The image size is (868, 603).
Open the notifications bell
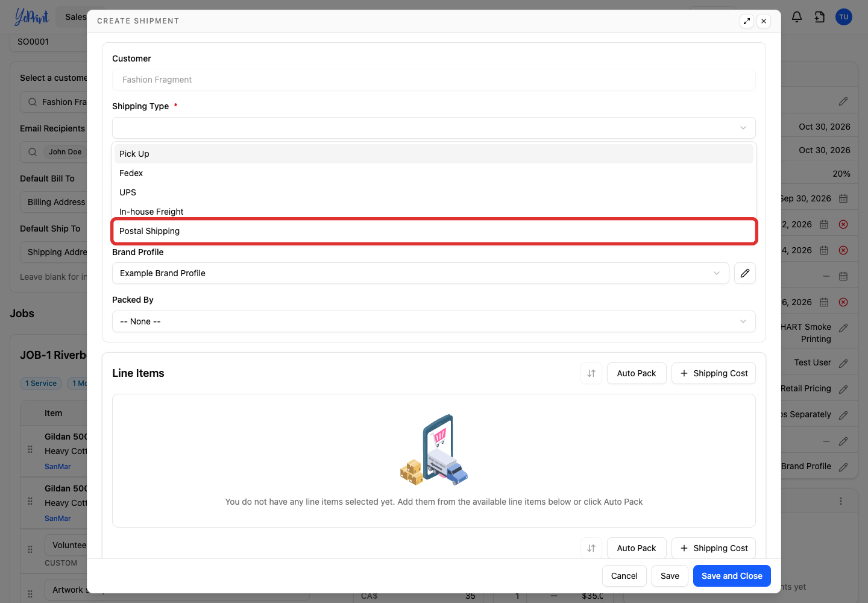coord(797,17)
